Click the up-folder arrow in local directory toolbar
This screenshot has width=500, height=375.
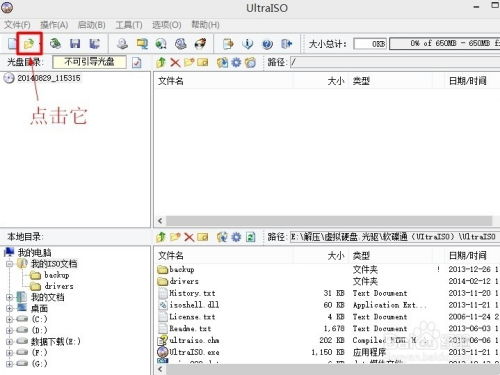point(161,237)
